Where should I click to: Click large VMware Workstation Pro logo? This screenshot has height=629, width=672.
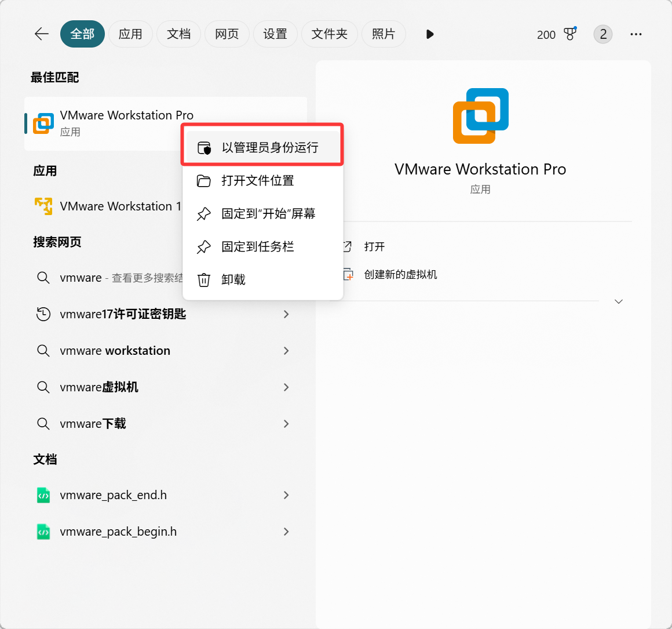point(480,116)
